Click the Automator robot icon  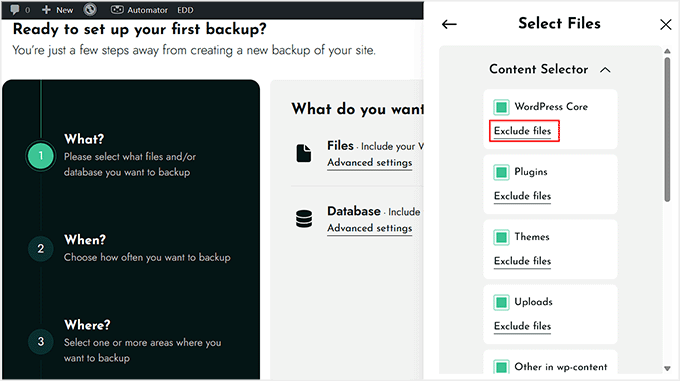tap(117, 10)
